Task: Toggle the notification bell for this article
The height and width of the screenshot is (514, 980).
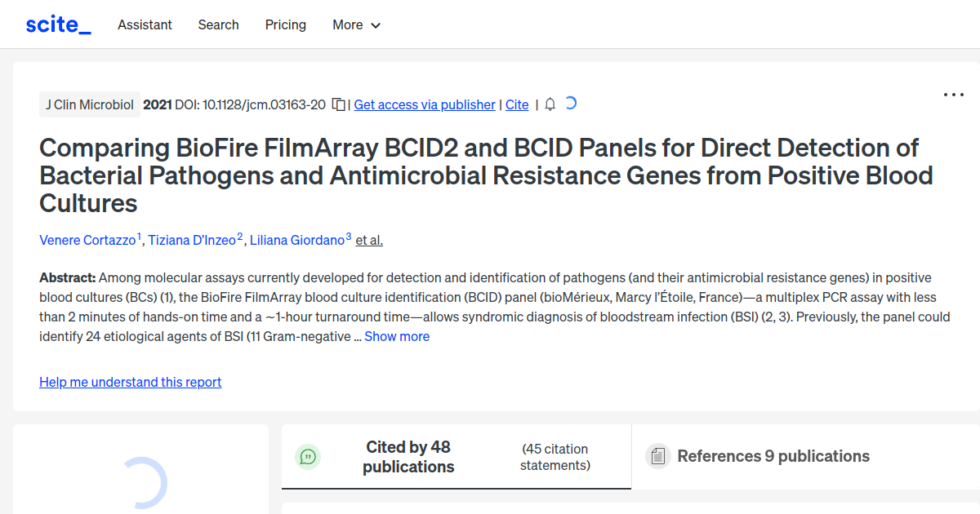Action: tap(549, 104)
